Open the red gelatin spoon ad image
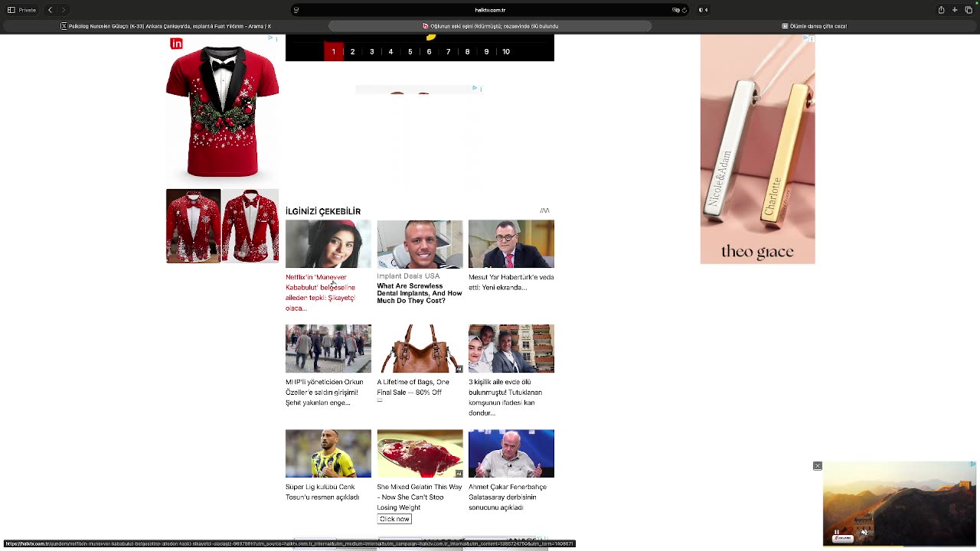 [420, 453]
